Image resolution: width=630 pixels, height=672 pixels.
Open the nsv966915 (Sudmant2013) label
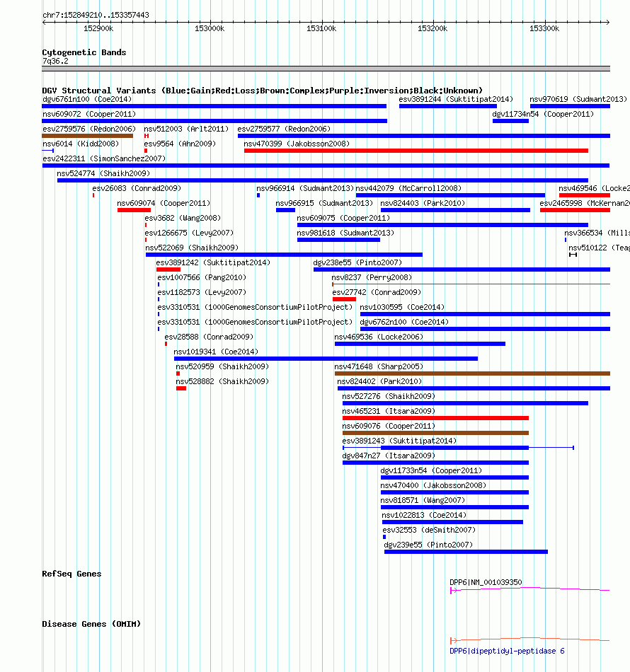[x=324, y=203]
